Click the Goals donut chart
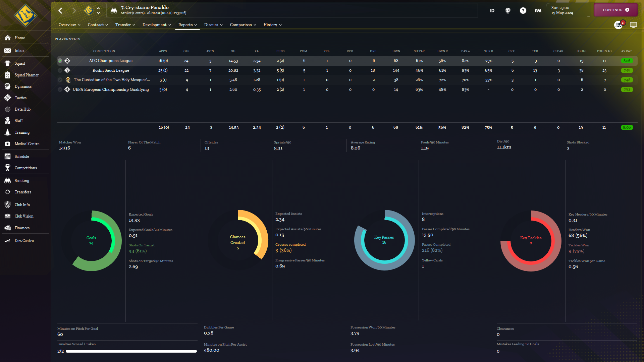The width and height of the screenshot is (644, 362). point(91,241)
